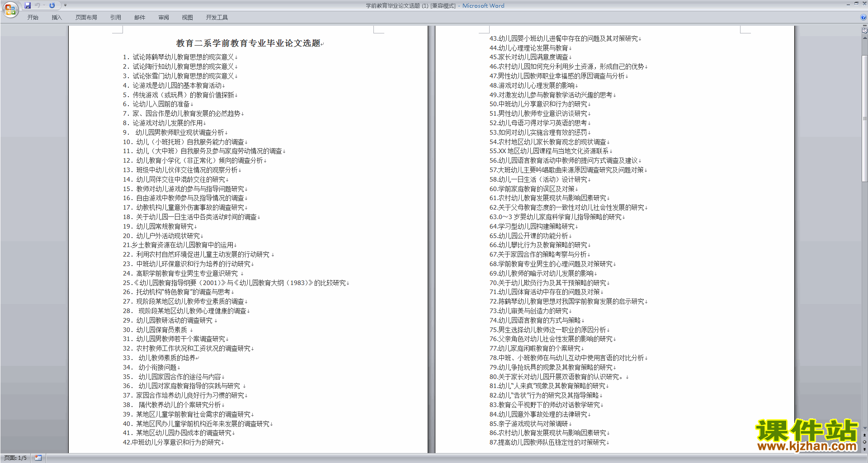The image size is (868, 463).
Task: Click topic 42 中班幼儿分享意识和行为的研究
Action: [172, 442]
